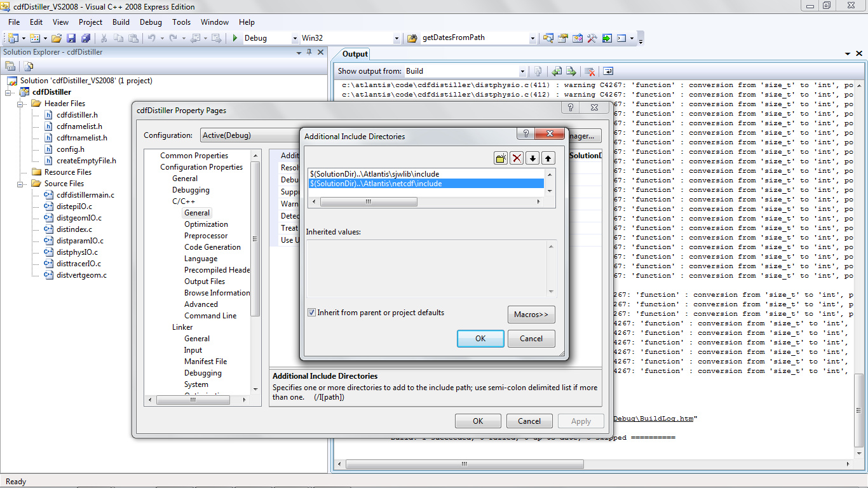Select the sjwlib include directory entry
The width and height of the screenshot is (868, 488).
point(374,173)
